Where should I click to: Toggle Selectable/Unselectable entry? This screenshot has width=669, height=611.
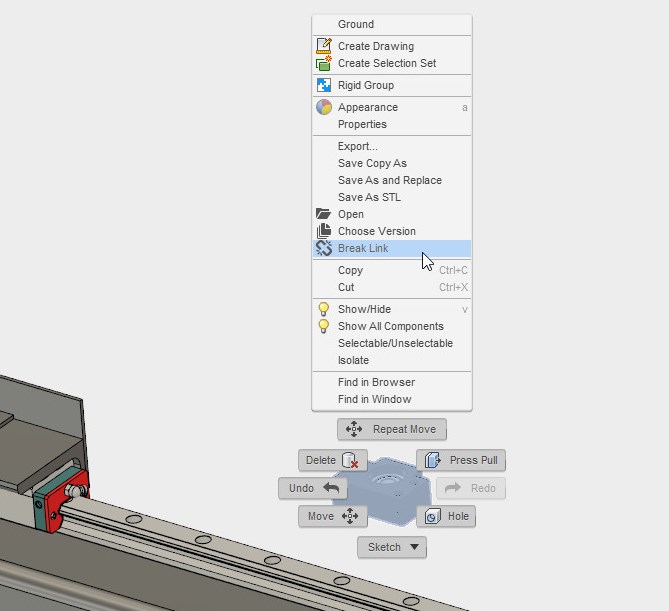[392, 343]
